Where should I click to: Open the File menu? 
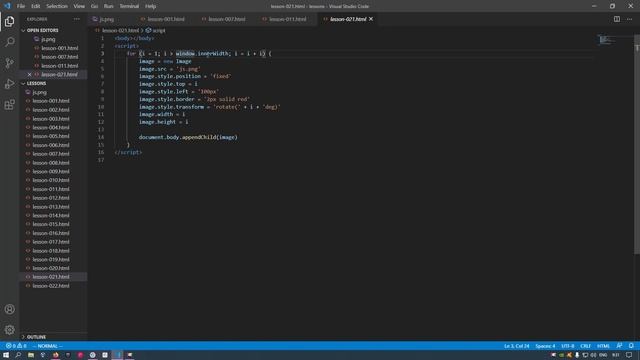pos(21,6)
